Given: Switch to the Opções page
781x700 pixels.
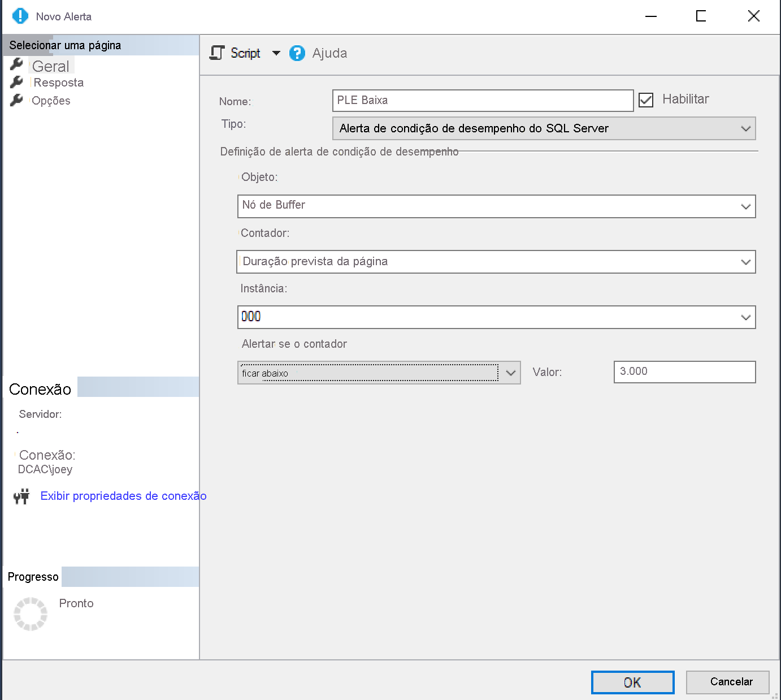Looking at the screenshot, I should coord(51,101).
